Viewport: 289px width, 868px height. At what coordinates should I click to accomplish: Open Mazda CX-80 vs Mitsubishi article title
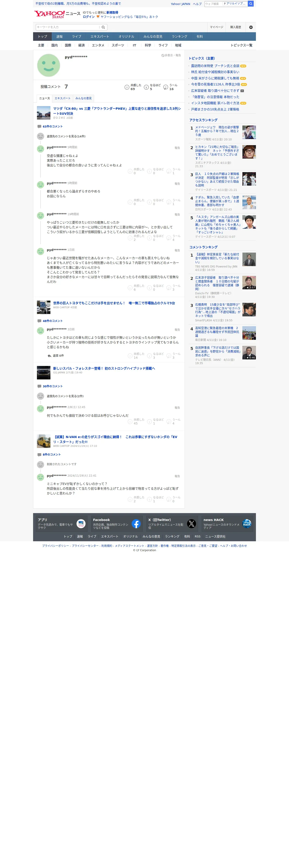tap(117, 111)
